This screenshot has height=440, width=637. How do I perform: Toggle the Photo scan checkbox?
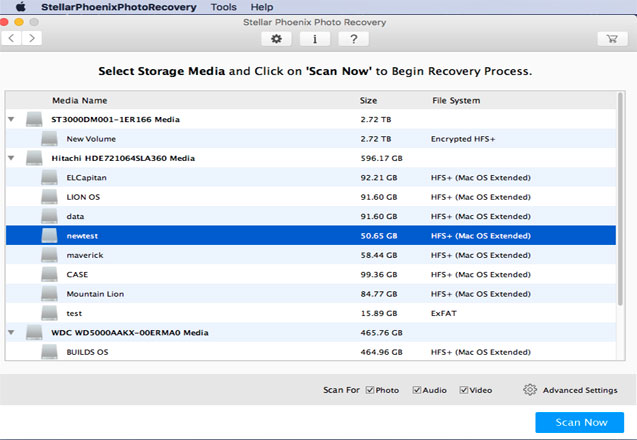(x=370, y=390)
